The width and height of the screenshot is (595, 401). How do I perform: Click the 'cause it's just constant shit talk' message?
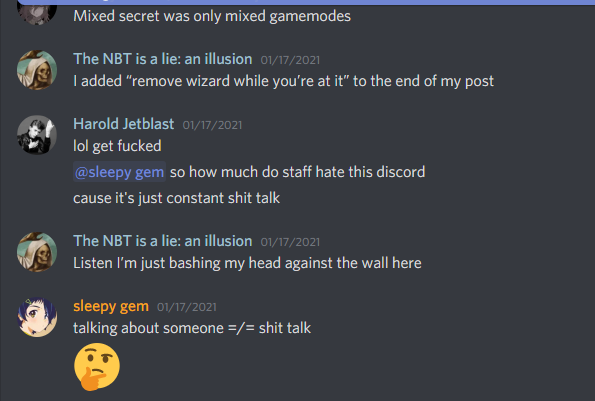(x=176, y=198)
